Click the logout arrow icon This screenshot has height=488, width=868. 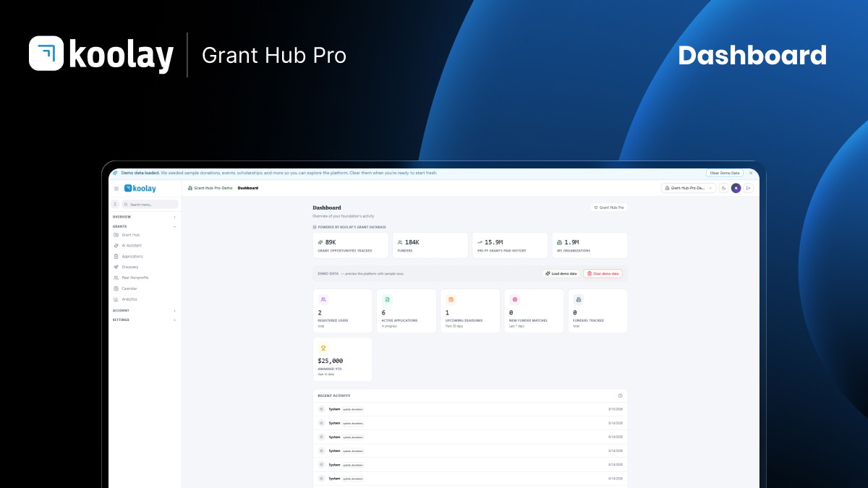[x=749, y=188]
